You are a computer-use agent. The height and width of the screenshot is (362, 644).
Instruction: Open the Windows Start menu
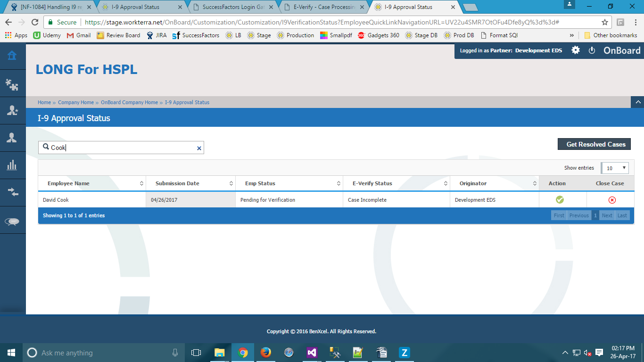click(11, 353)
